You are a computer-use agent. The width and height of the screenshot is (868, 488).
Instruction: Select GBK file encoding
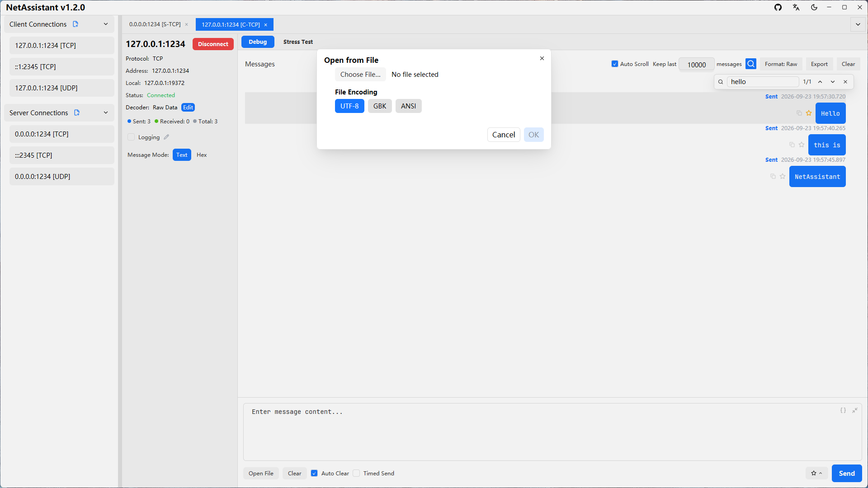(x=380, y=106)
